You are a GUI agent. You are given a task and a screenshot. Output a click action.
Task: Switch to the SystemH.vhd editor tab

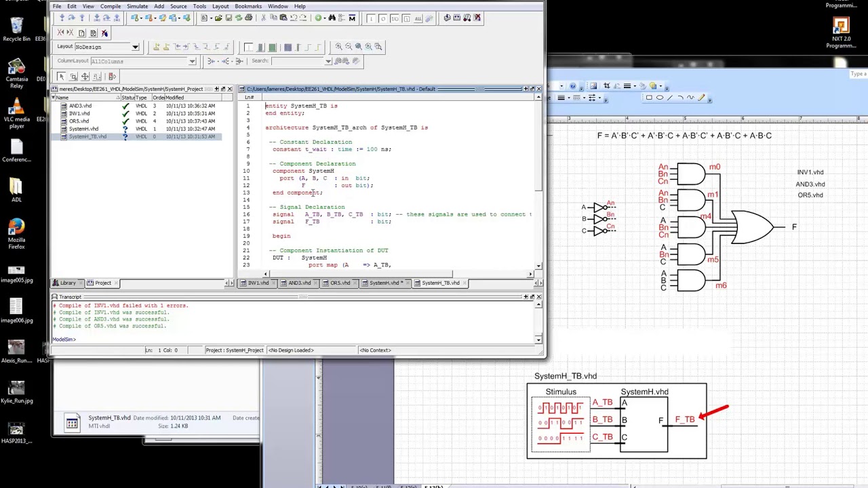click(384, 283)
